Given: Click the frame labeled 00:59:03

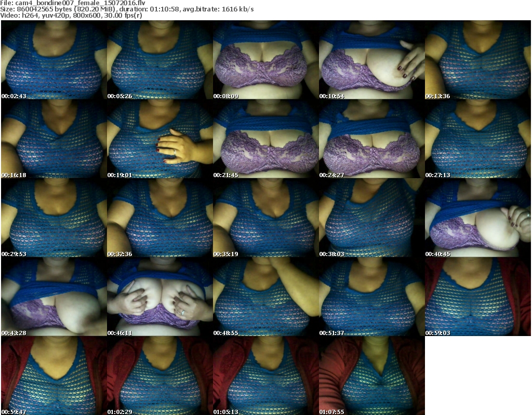Looking at the screenshot, I should pos(478,297).
